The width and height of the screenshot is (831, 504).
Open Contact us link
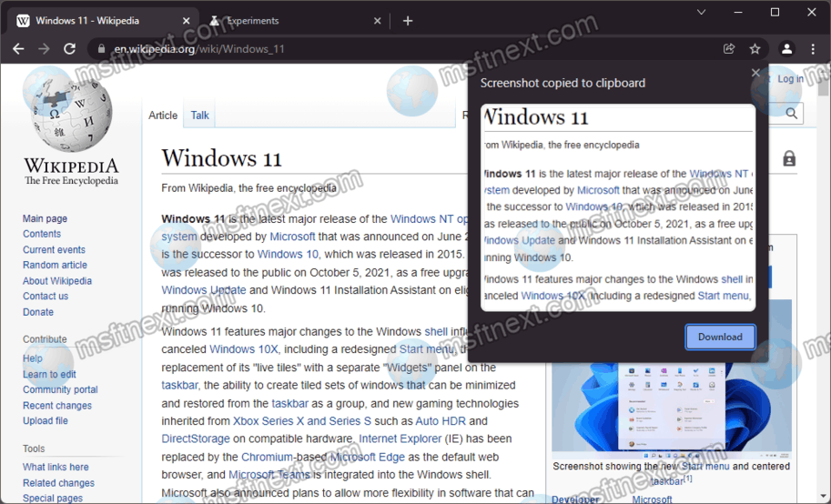(46, 297)
